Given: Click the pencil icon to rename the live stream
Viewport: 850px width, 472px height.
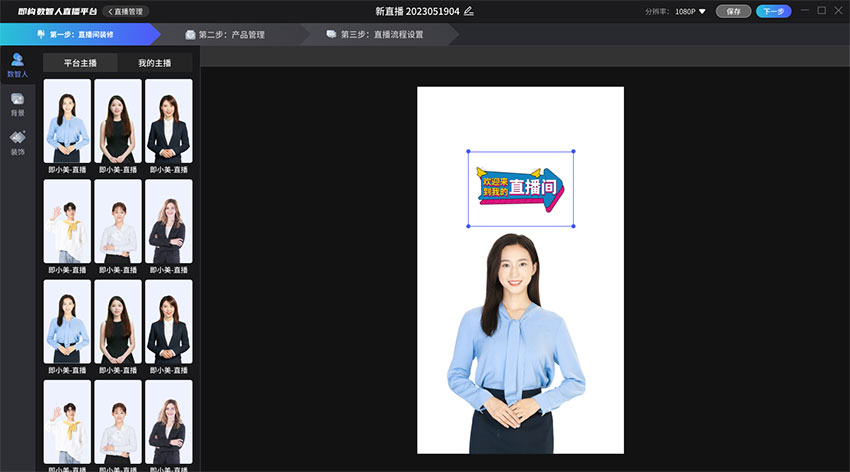Looking at the screenshot, I should [x=469, y=11].
